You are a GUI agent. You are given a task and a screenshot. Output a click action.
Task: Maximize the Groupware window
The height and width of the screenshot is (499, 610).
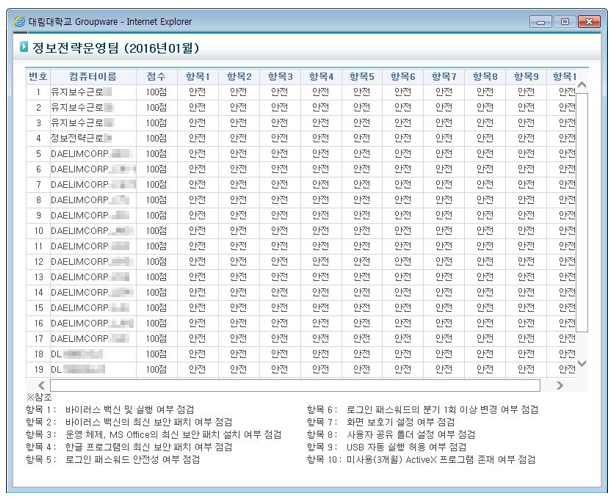[x=564, y=22]
